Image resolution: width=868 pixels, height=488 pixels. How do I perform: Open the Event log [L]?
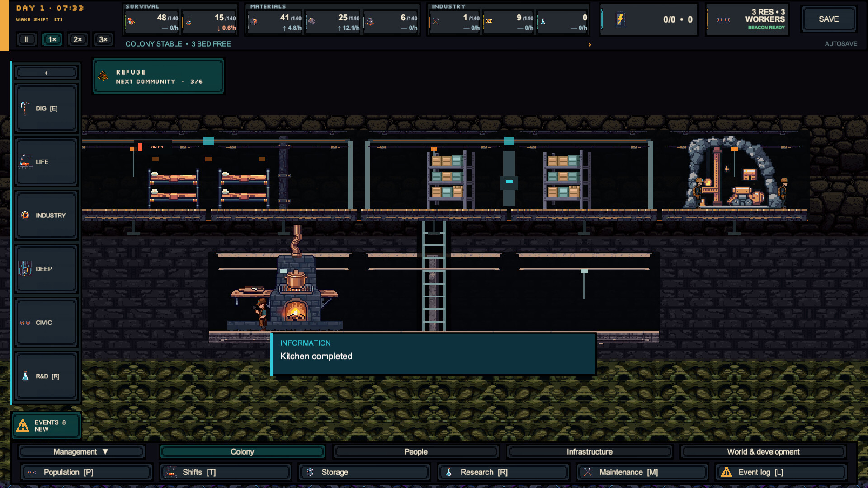[781, 472]
